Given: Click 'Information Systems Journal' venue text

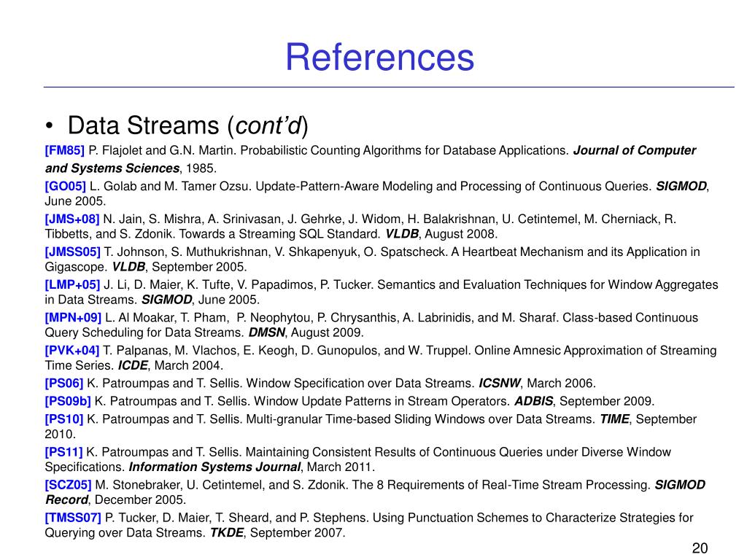Looking at the screenshot, I should point(215,467).
